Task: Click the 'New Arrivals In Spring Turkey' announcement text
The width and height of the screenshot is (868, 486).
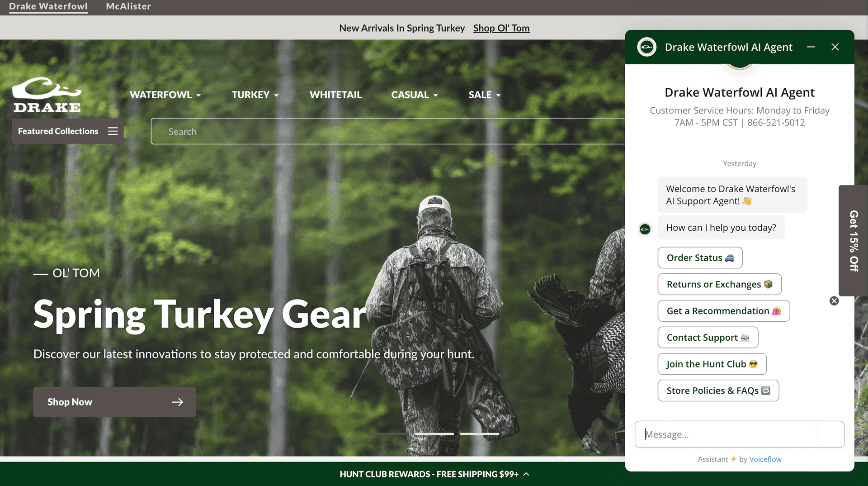Action: pyautogui.click(x=402, y=28)
